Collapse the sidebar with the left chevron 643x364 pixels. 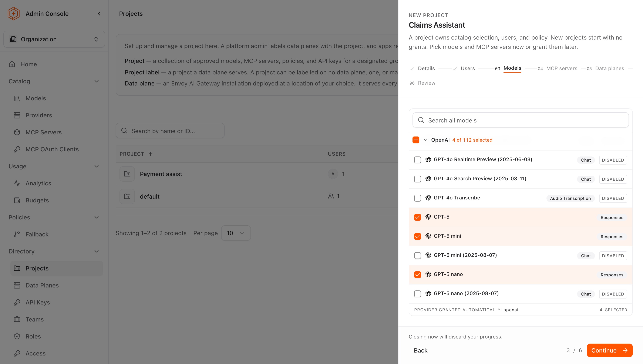99,13
